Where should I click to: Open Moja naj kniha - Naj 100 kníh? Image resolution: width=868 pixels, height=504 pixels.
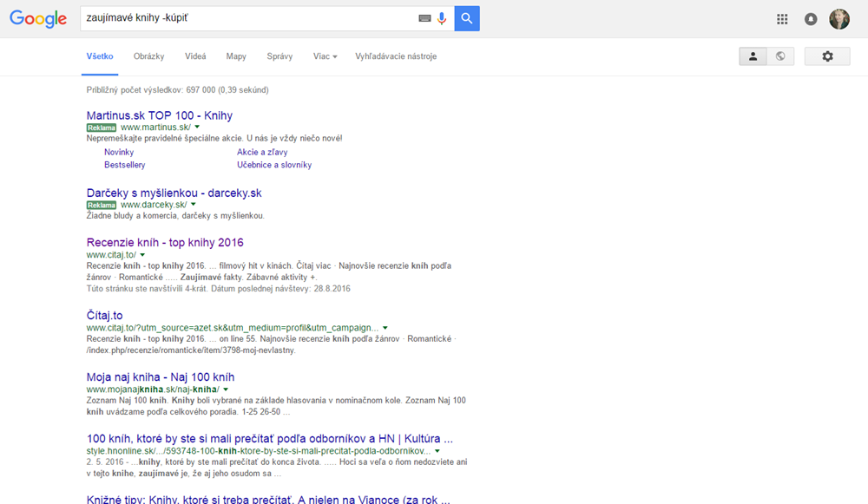pyautogui.click(x=161, y=377)
